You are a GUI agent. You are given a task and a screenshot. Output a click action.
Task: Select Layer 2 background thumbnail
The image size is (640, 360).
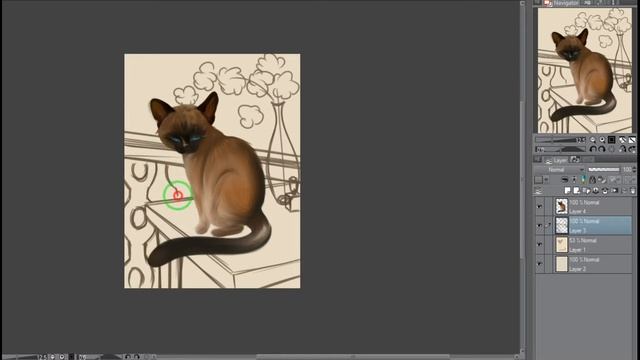562,264
